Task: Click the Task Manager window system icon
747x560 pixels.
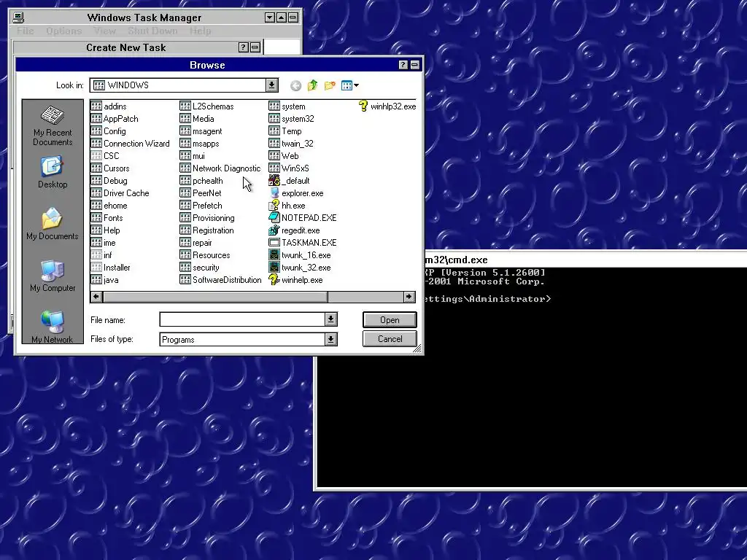Action: (x=18, y=17)
